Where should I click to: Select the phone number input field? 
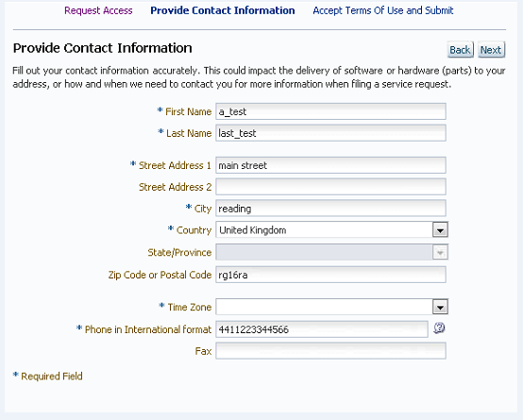pos(322,329)
